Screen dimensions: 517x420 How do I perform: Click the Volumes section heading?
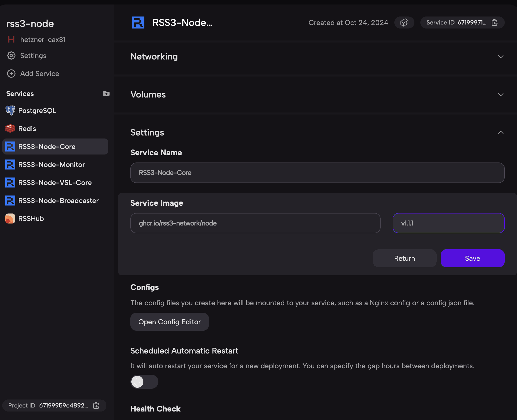click(148, 94)
